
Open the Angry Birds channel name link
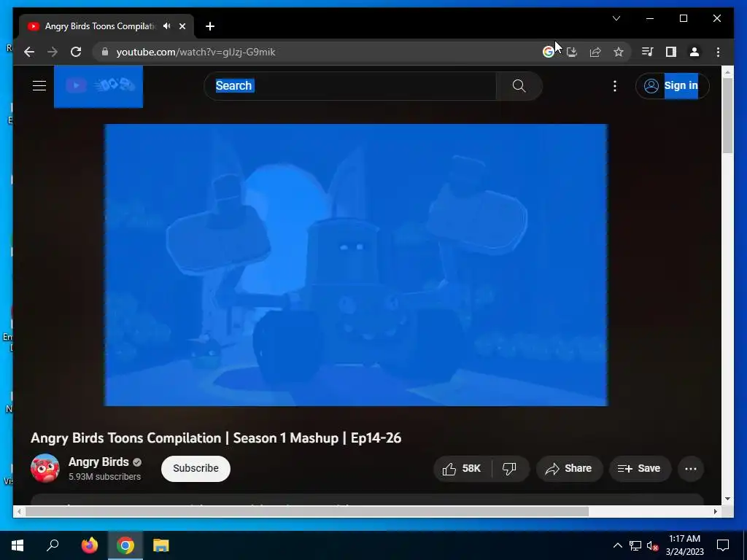98,462
